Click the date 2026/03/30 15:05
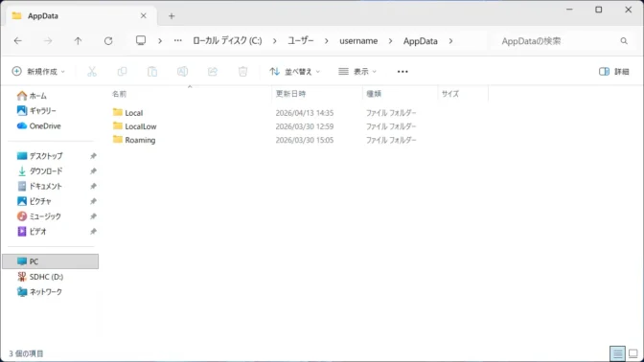Screen dimensions: 644x362 pos(305,140)
